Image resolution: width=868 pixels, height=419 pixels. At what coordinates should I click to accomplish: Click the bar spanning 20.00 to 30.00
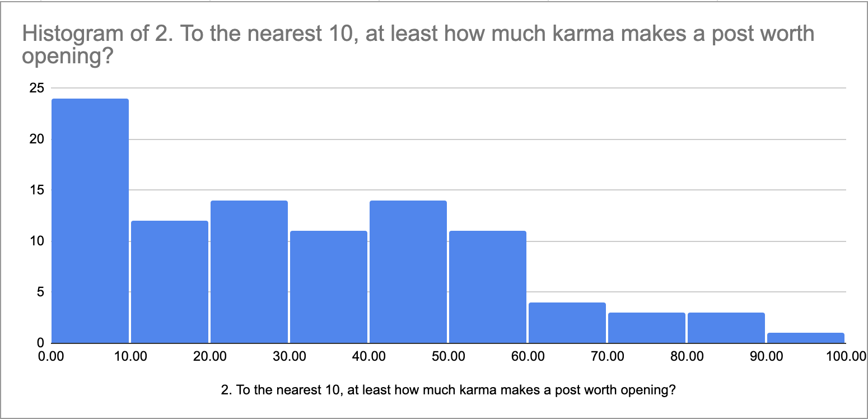tap(249, 272)
